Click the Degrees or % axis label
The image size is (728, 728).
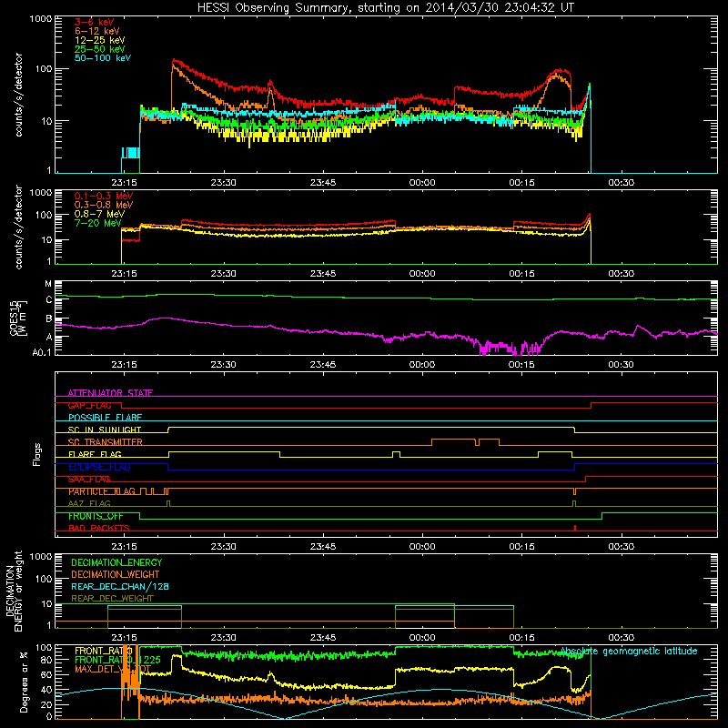(x=23, y=682)
